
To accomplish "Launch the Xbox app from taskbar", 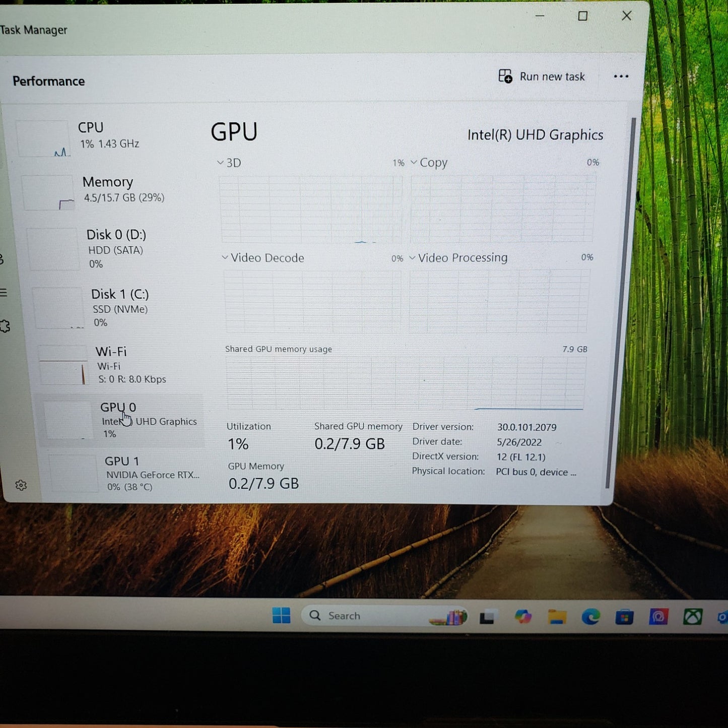I will tap(693, 616).
